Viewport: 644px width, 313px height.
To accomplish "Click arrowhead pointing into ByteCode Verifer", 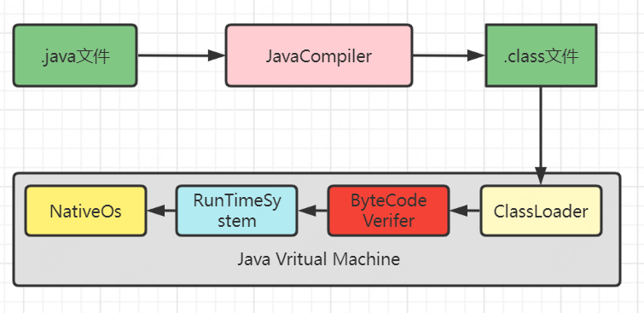I will pos(457,212).
